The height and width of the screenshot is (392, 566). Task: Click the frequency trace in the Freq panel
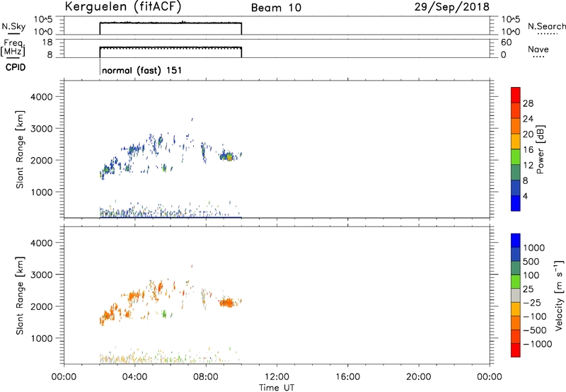[x=171, y=47]
